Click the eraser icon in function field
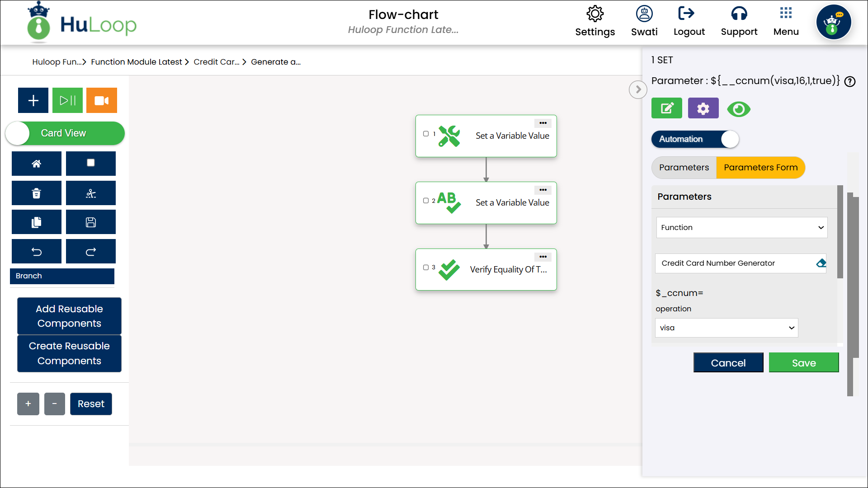This screenshot has height=488, width=868. (821, 263)
